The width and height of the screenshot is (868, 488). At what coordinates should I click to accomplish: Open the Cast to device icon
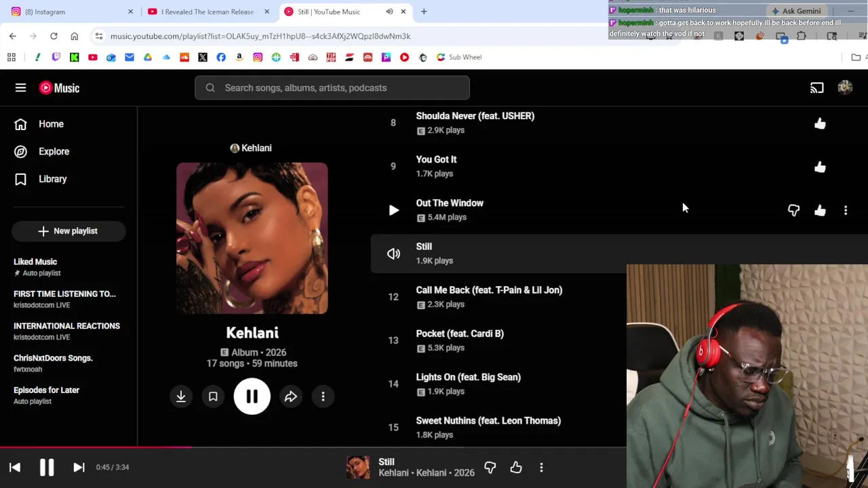click(x=816, y=87)
